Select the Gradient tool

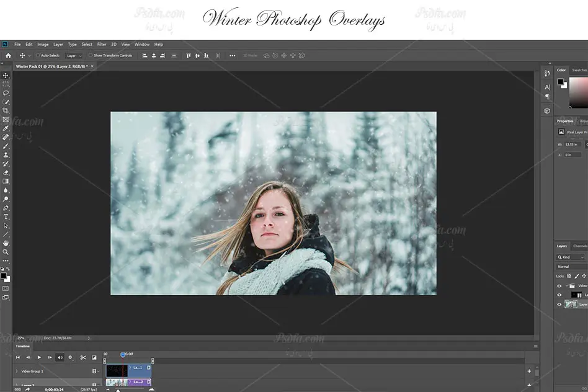6,182
